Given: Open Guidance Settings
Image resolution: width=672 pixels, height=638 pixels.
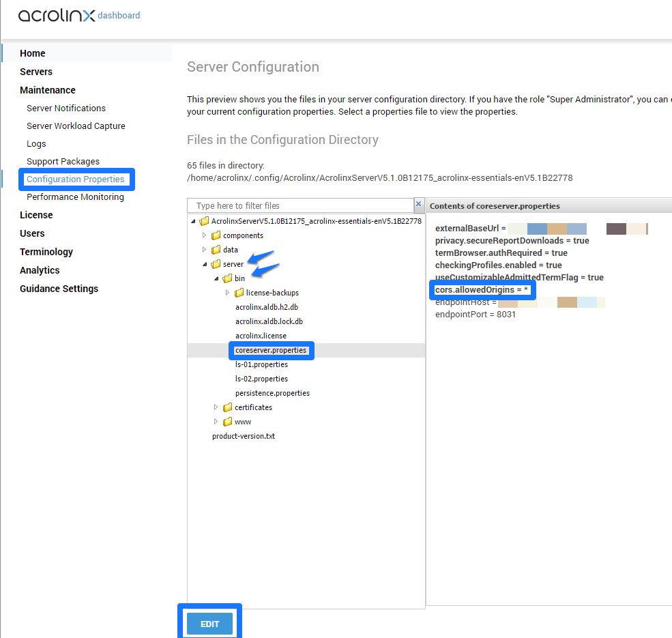Looking at the screenshot, I should click(x=59, y=289).
